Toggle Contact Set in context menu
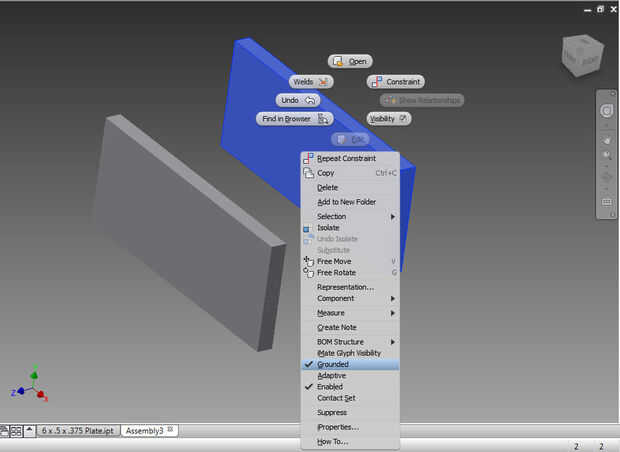 tap(350, 398)
